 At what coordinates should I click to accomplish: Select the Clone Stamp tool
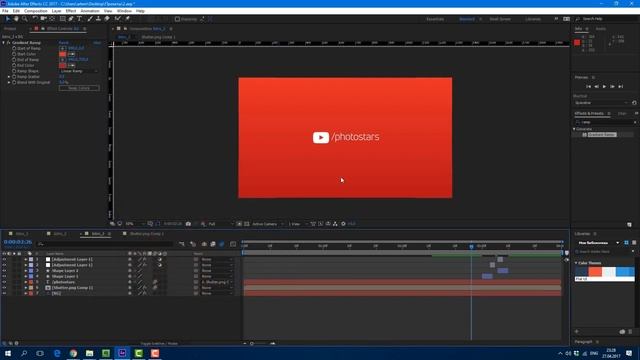tap(98, 19)
